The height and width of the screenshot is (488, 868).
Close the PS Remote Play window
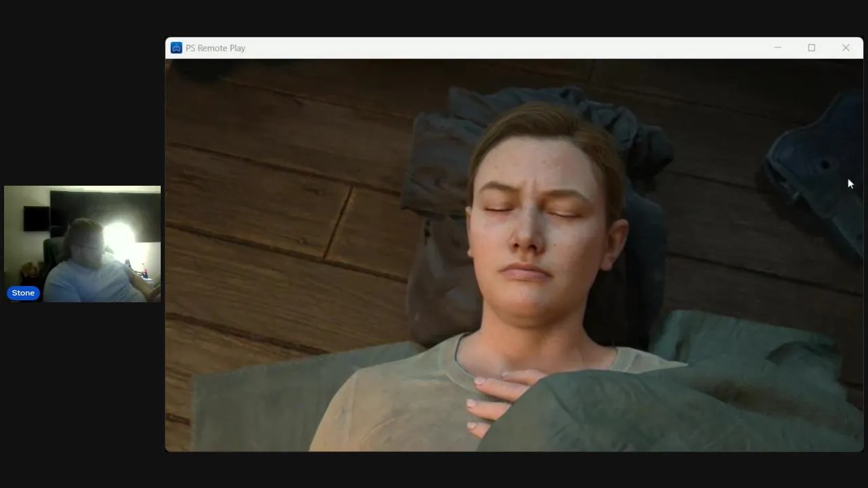[846, 48]
